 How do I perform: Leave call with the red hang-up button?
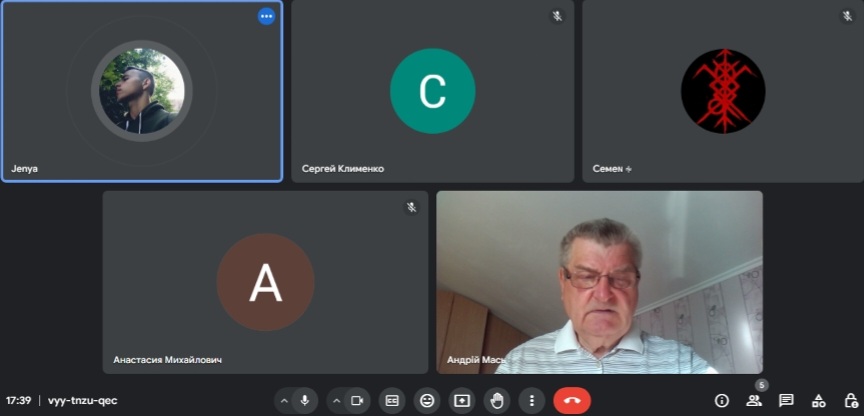(572, 401)
